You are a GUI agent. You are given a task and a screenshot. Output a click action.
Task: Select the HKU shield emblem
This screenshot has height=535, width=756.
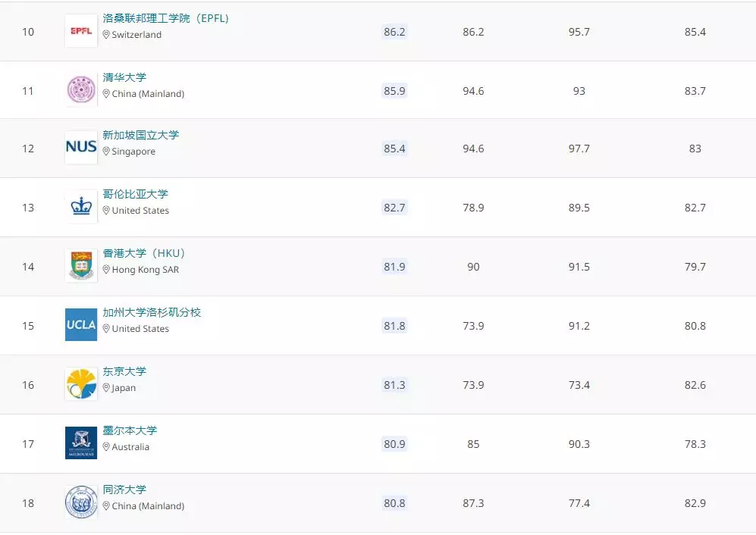coord(80,265)
